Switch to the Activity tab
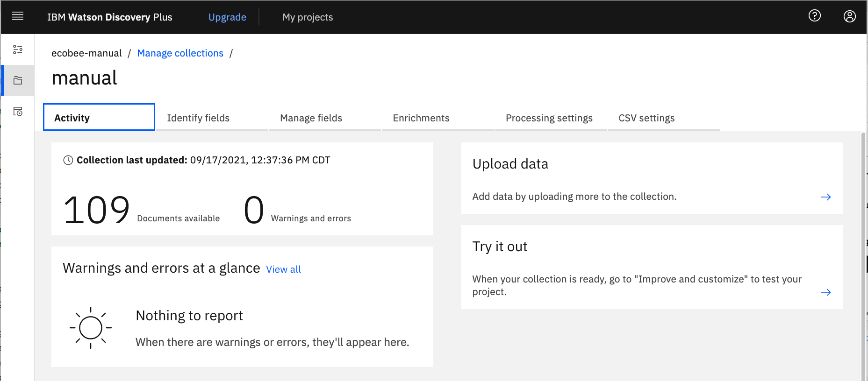This screenshot has height=381, width=868. [x=99, y=118]
